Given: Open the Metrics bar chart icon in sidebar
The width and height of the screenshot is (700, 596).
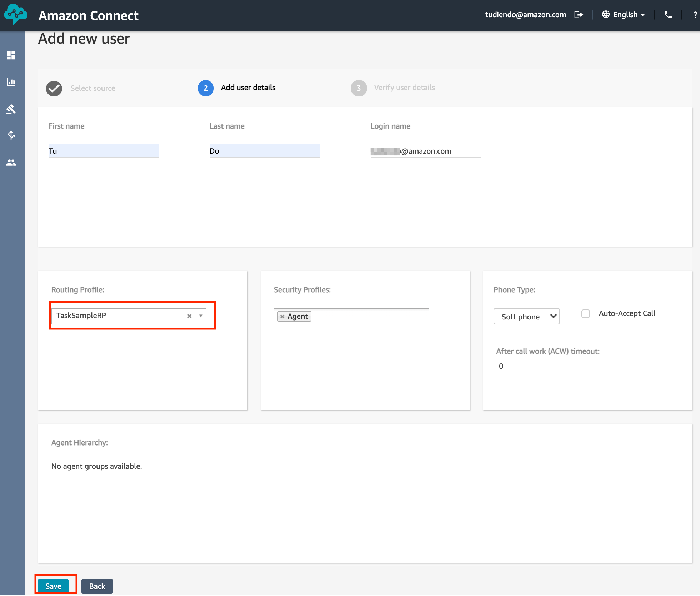Looking at the screenshot, I should pos(11,82).
